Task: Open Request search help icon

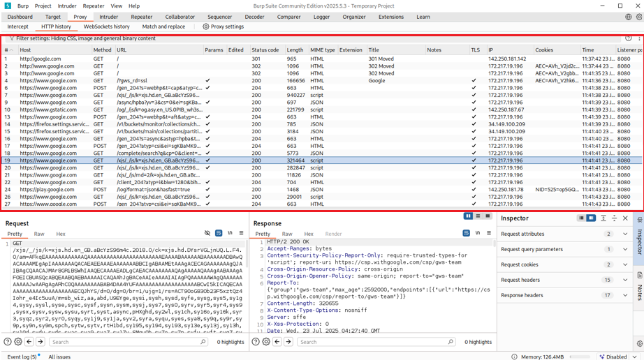Action: 8,342
